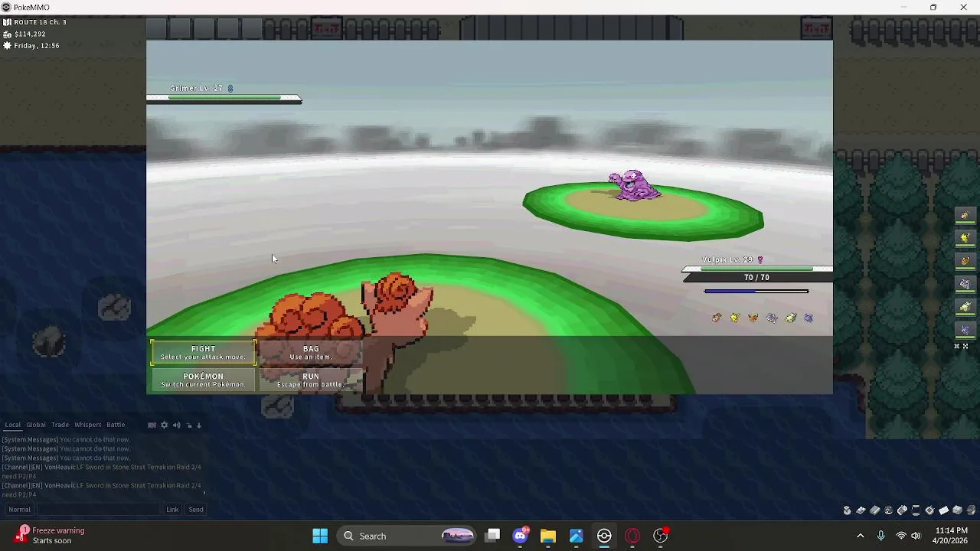
Task: Open the Whispers chat tab
Action: click(x=87, y=425)
